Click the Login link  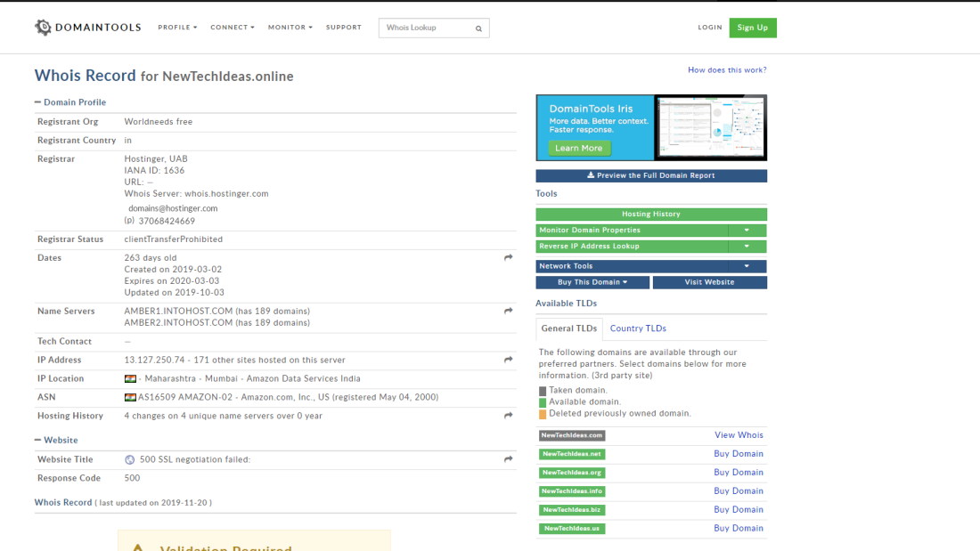coord(710,28)
